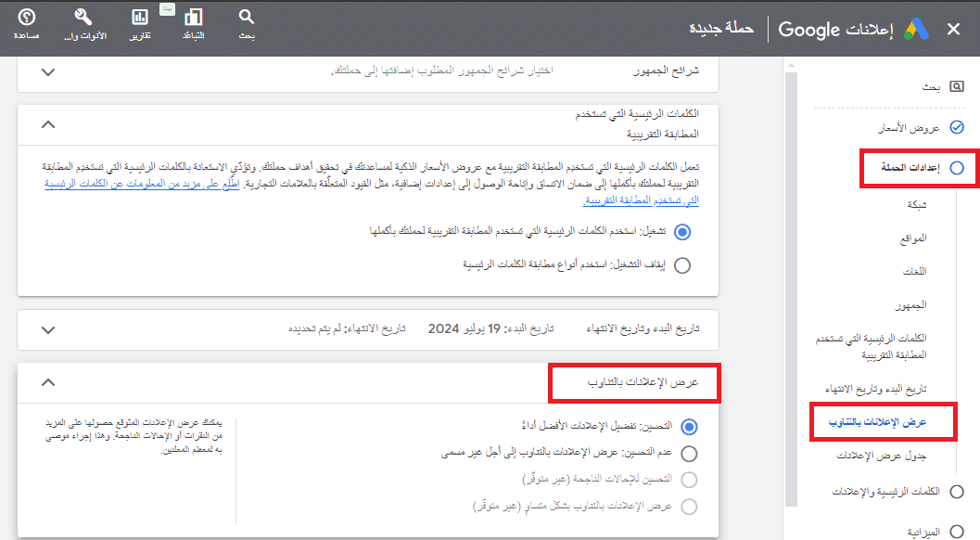
Task: Open التباعد spacing icon in top bar
Action: coord(194,17)
